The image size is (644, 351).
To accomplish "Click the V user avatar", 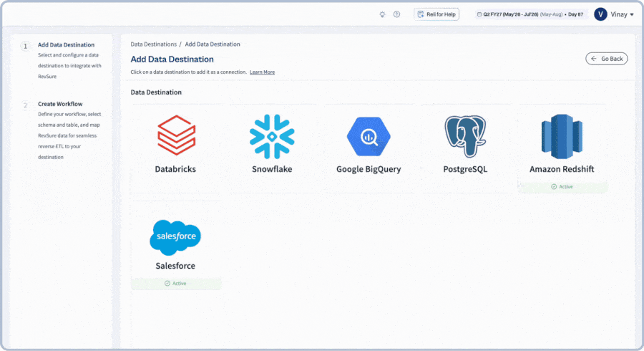I will 600,14.
